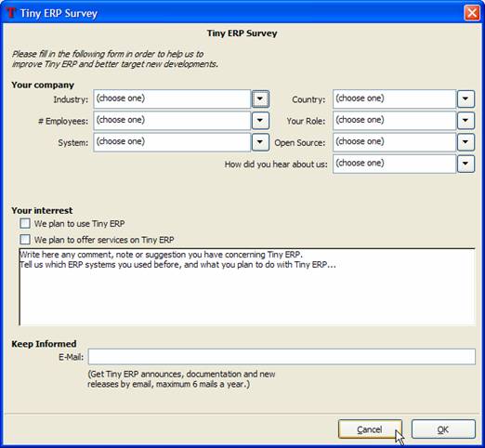
Task: Enable 'We plan to use Tiny ERP'
Action: 25,223
